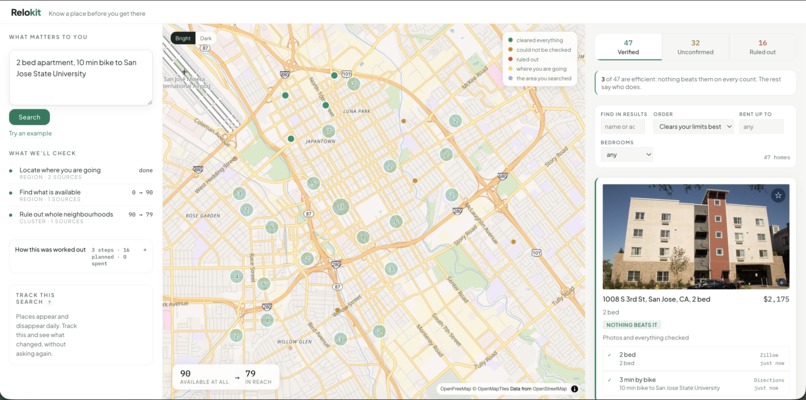Screen dimensions: 806x400
Task: Open the Order dropdown 'Clears your limits best'
Action: point(693,126)
